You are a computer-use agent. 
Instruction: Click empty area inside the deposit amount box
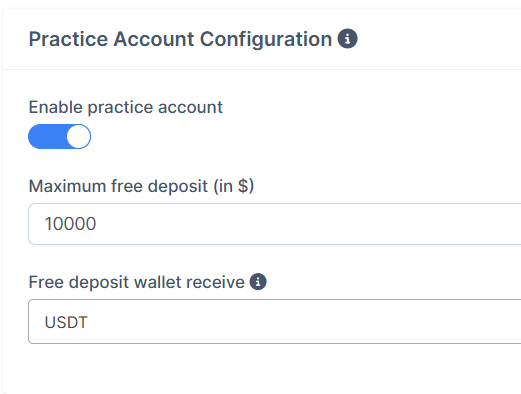(300, 224)
